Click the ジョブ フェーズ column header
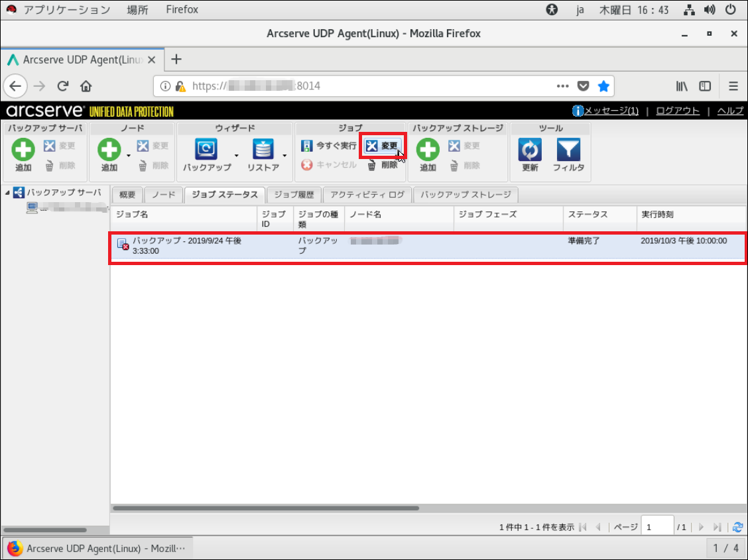This screenshot has height=560, width=748. 508,219
